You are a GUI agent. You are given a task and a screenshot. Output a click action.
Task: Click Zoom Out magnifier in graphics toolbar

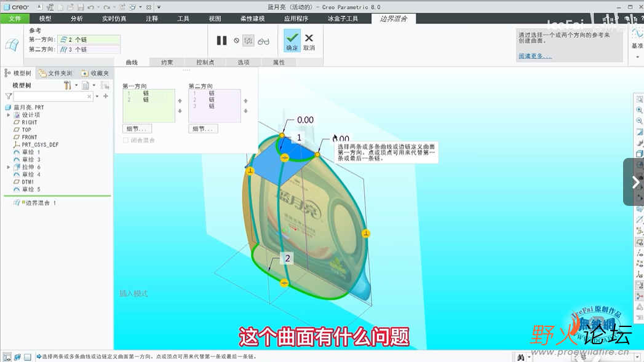(x=640, y=120)
